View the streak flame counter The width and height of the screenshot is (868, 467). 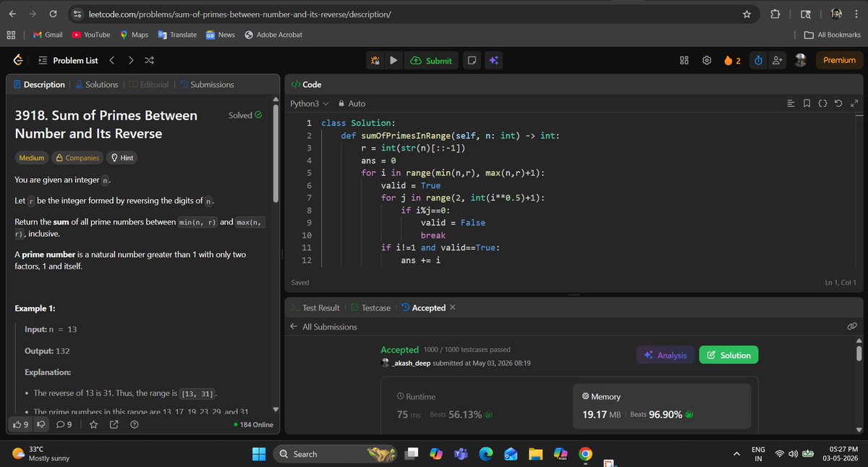pyautogui.click(x=732, y=61)
